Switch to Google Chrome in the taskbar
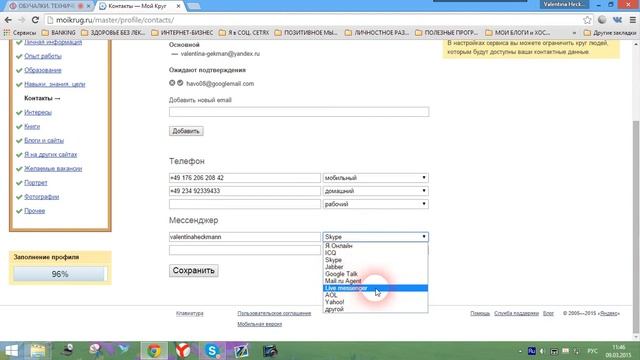The image size is (640, 360). (154, 351)
